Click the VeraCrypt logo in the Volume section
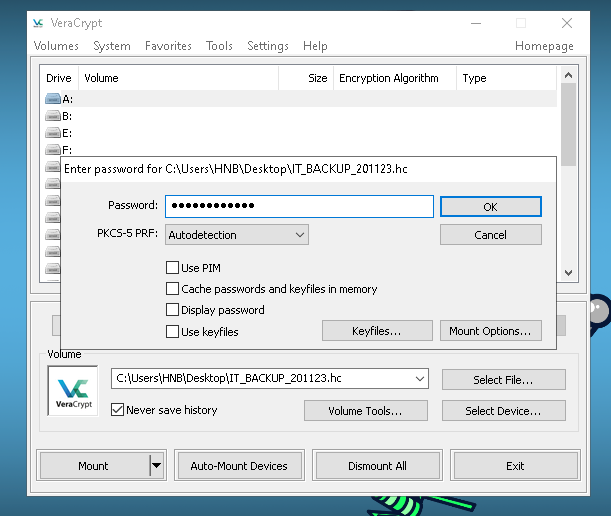 tap(72, 391)
